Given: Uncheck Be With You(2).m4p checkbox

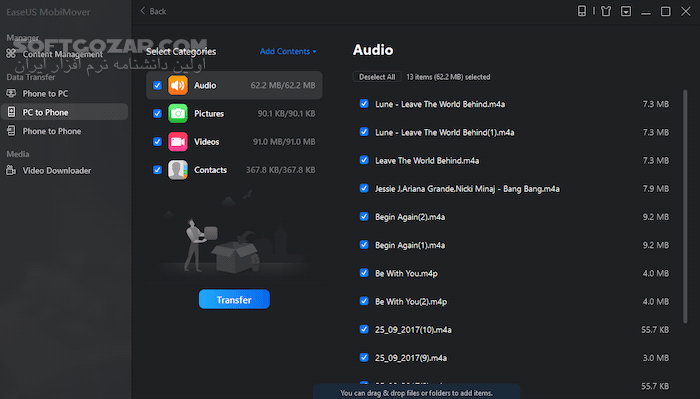Looking at the screenshot, I should (364, 301).
